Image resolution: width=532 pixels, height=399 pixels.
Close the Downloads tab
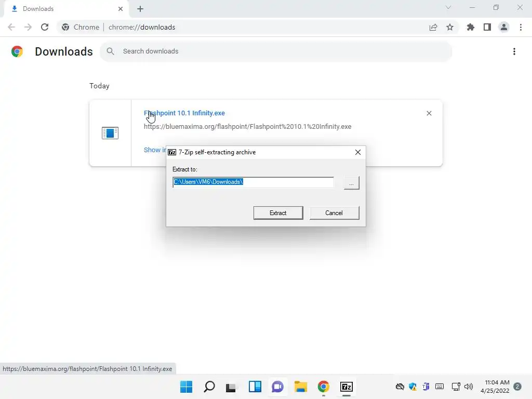[121, 9]
